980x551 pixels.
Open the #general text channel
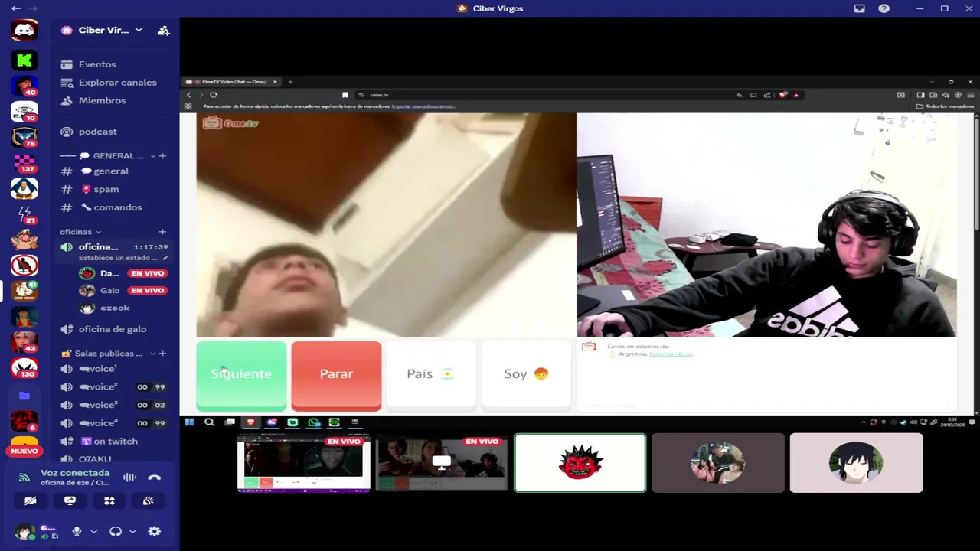(110, 171)
